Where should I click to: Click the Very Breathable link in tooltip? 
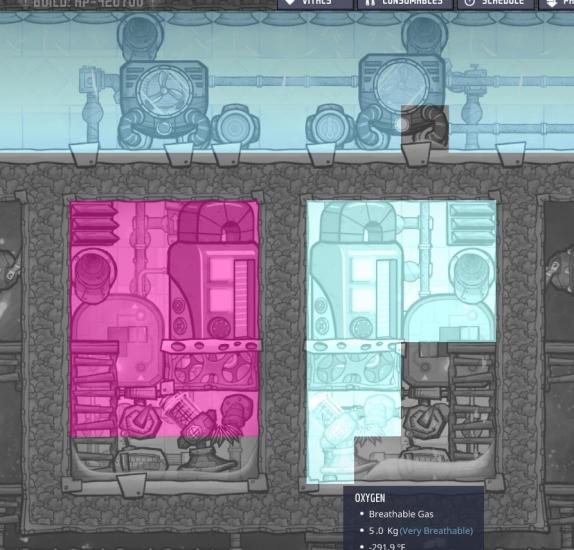(x=436, y=531)
